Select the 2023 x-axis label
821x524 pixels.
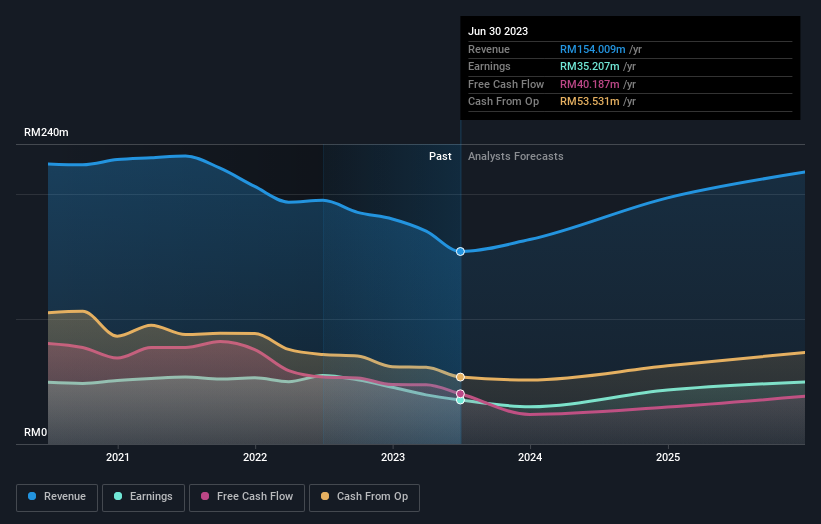[x=393, y=457]
